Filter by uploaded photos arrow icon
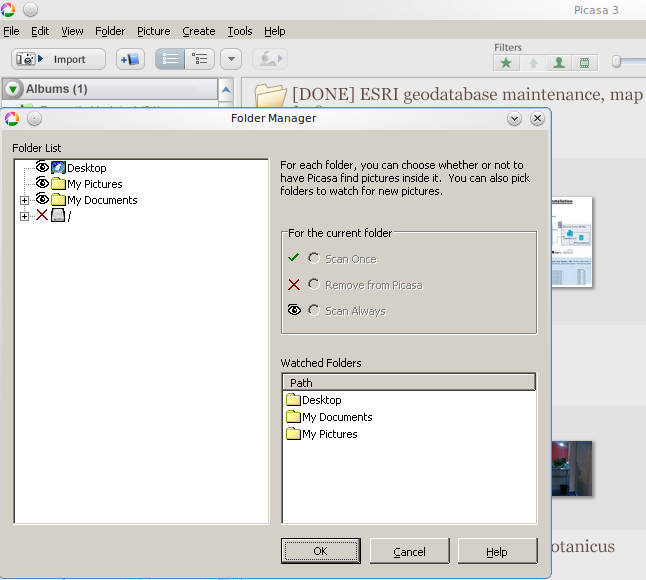Screen dimensions: 646x580 [x=533, y=63]
